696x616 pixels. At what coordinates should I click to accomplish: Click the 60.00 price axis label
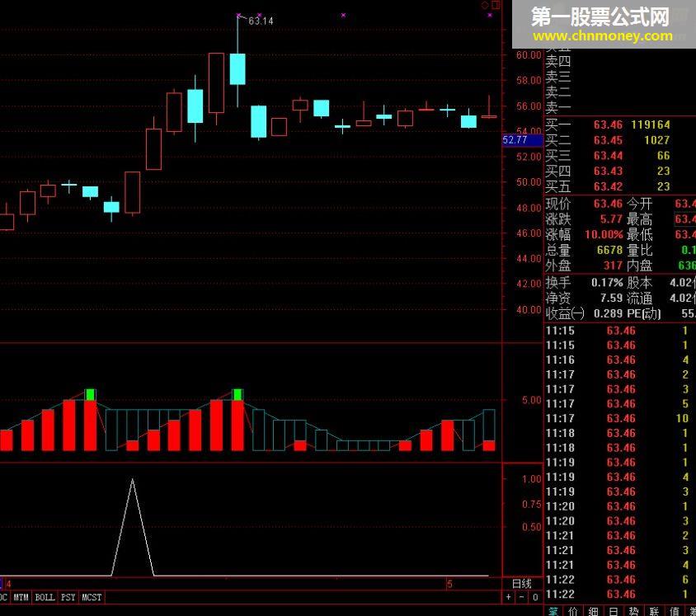point(529,55)
